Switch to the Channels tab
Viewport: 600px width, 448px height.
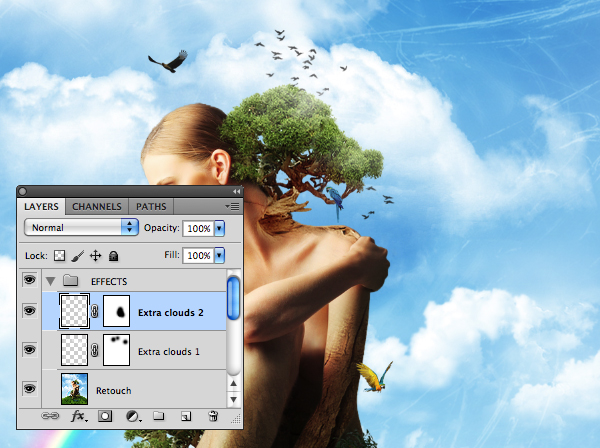[x=96, y=207]
